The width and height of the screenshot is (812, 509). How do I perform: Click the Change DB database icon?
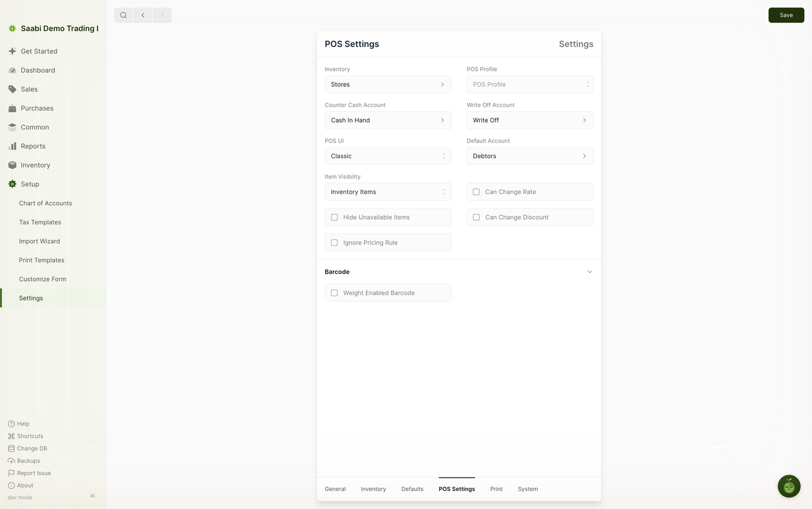(x=11, y=449)
